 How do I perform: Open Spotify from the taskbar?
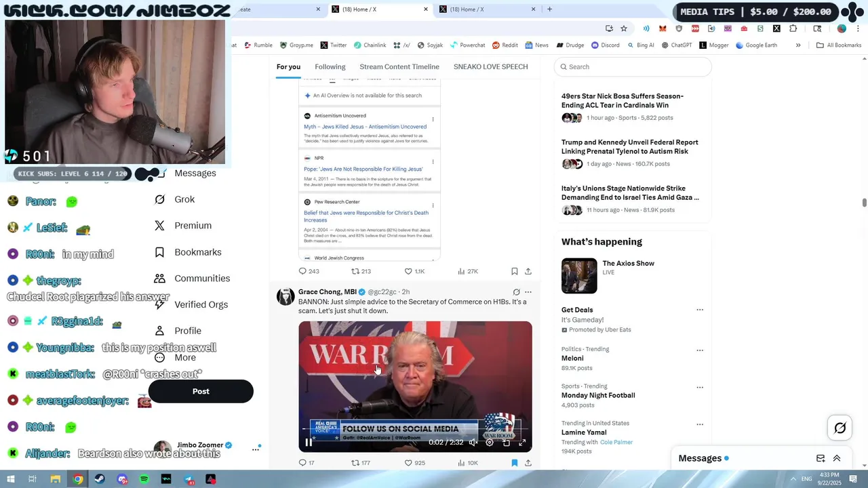point(144,479)
